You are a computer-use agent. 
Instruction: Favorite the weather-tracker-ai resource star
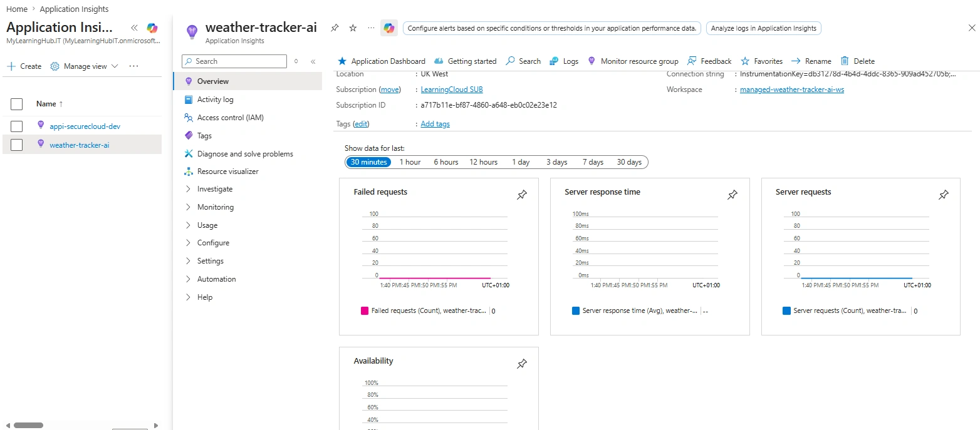[353, 28]
